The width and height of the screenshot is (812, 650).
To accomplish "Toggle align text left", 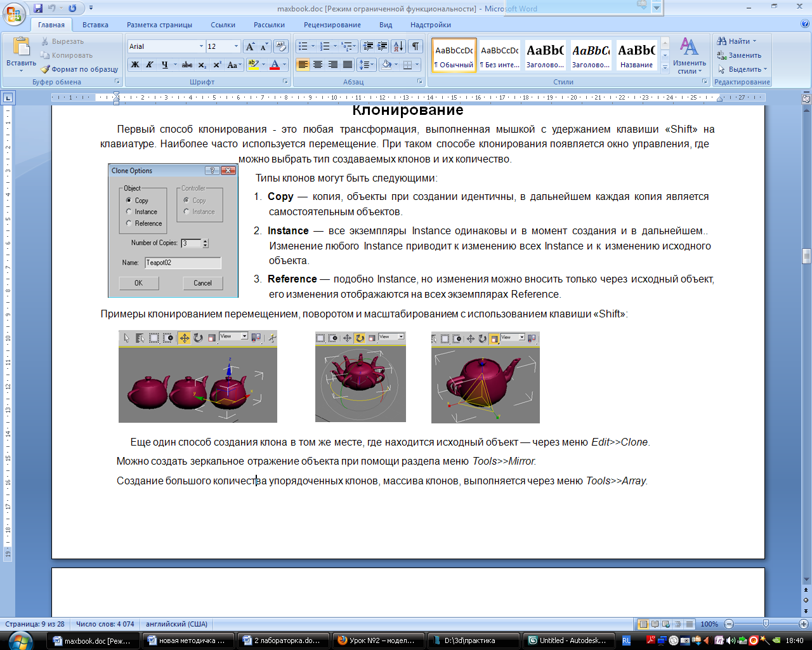I will pyautogui.click(x=303, y=65).
